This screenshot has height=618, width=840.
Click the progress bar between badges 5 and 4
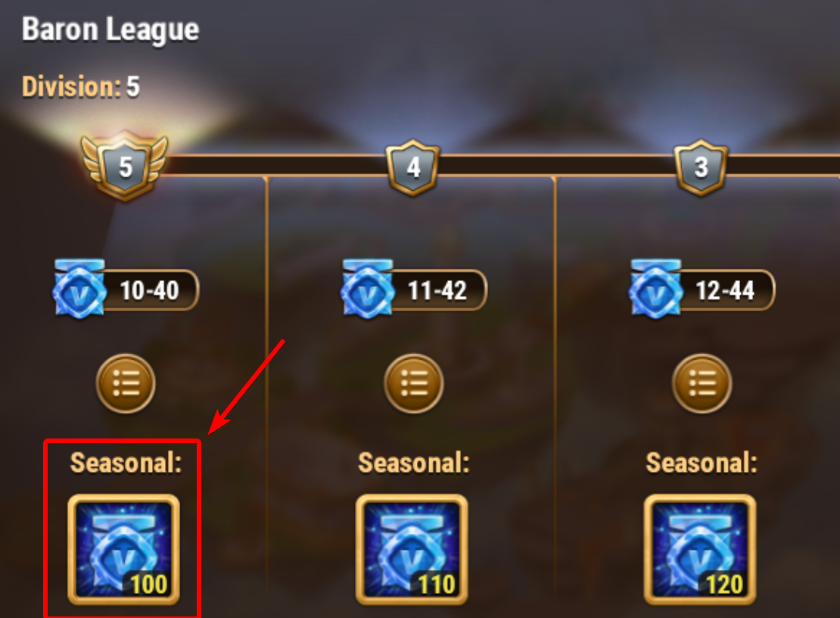tap(276, 166)
